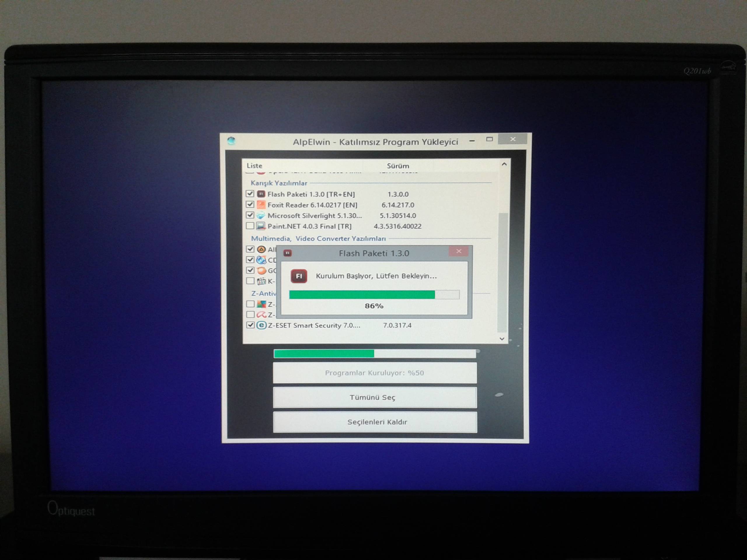This screenshot has width=747, height=560.
Task: Sort by the Sürüm column header
Action: tap(398, 166)
